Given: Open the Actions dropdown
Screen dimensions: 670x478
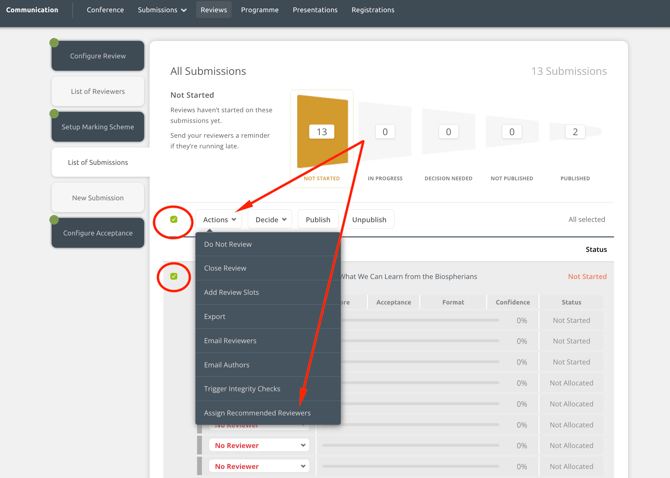Looking at the screenshot, I should 219,219.
